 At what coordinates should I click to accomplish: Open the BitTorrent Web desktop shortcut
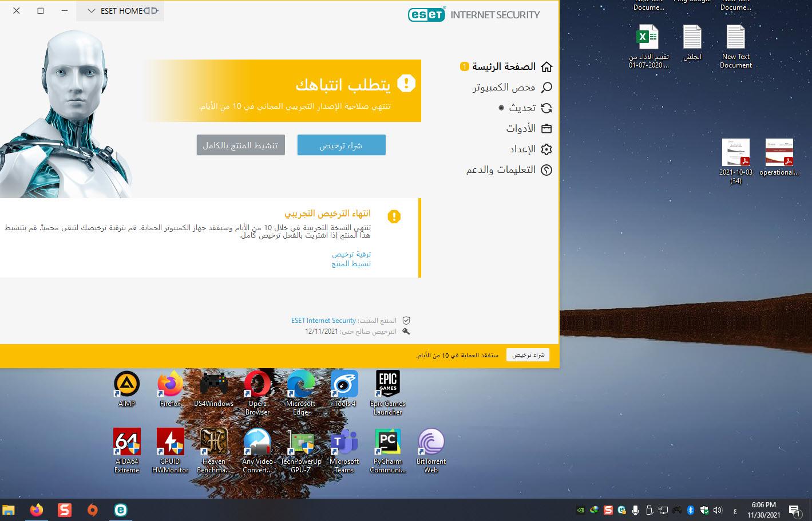(431, 451)
